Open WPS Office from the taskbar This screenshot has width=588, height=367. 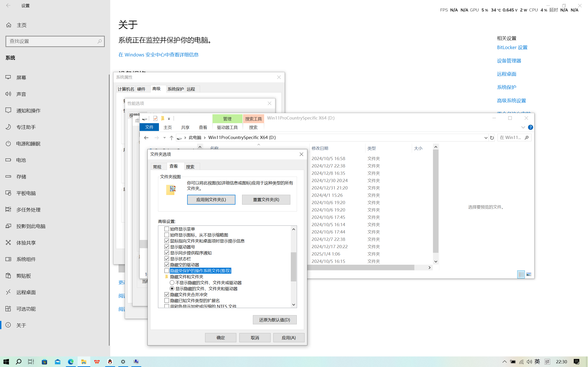97,362
